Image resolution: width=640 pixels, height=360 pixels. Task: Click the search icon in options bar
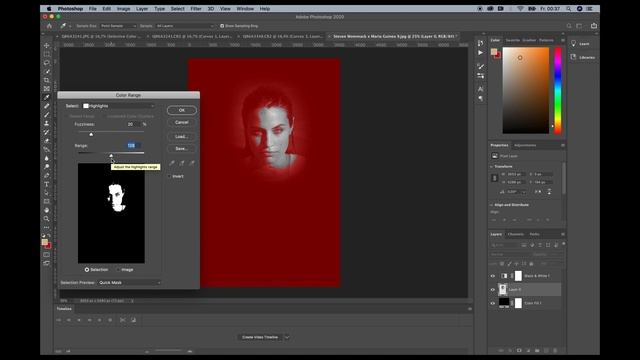tap(569, 26)
